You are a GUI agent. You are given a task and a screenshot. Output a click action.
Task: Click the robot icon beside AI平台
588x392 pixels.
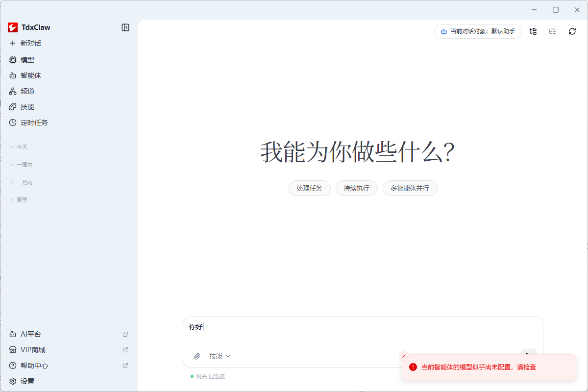[x=13, y=334]
